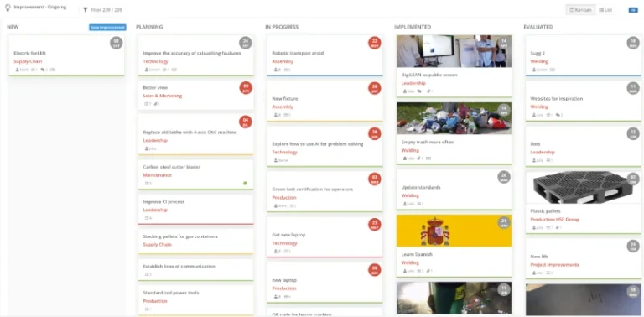Click the Production HSE Group link
Image resolution: width=644 pixels, height=317 pixels.
tap(555, 219)
